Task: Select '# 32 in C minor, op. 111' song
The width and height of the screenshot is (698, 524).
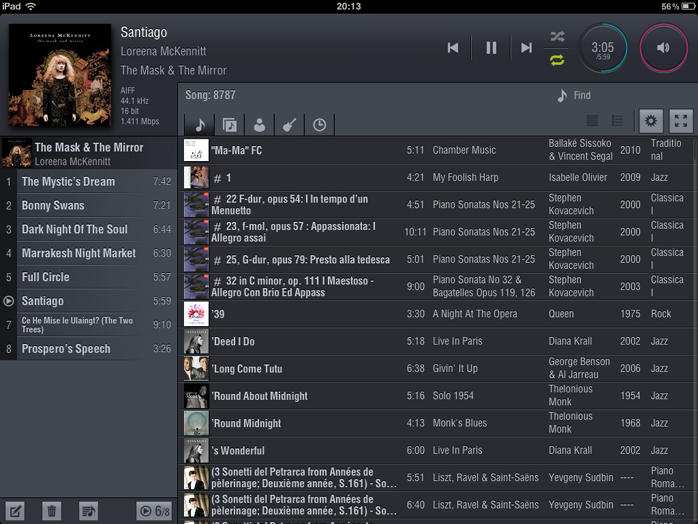Action: point(438,286)
